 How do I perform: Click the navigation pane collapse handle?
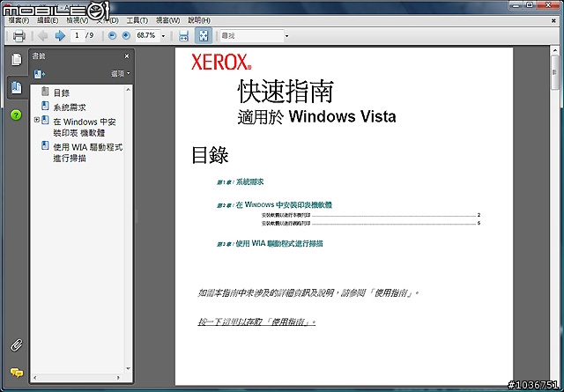(137, 217)
